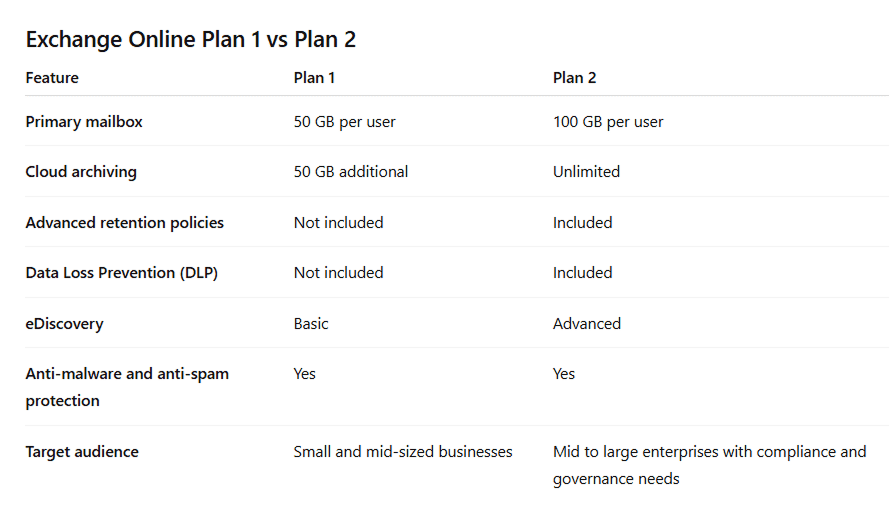Select the Target audience row label

pyautogui.click(x=82, y=452)
